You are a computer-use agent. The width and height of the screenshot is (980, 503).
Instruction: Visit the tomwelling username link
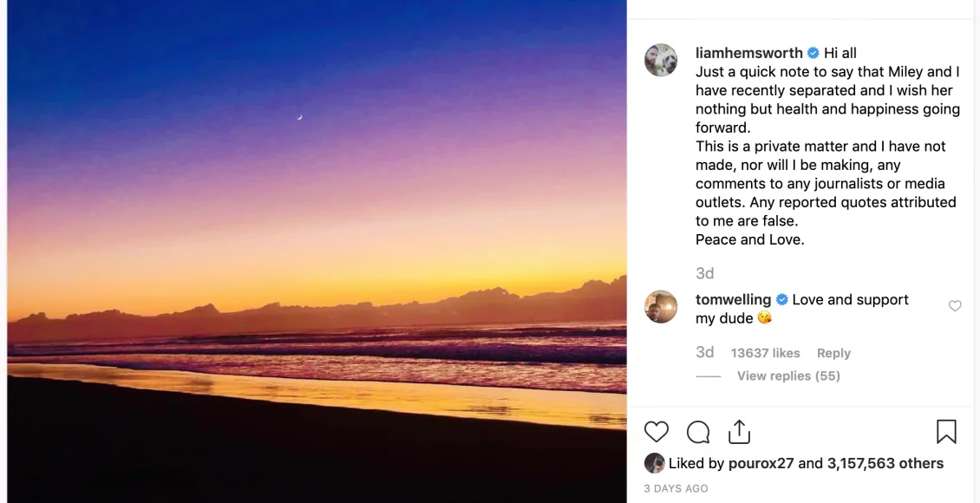(x=733, y=300)
